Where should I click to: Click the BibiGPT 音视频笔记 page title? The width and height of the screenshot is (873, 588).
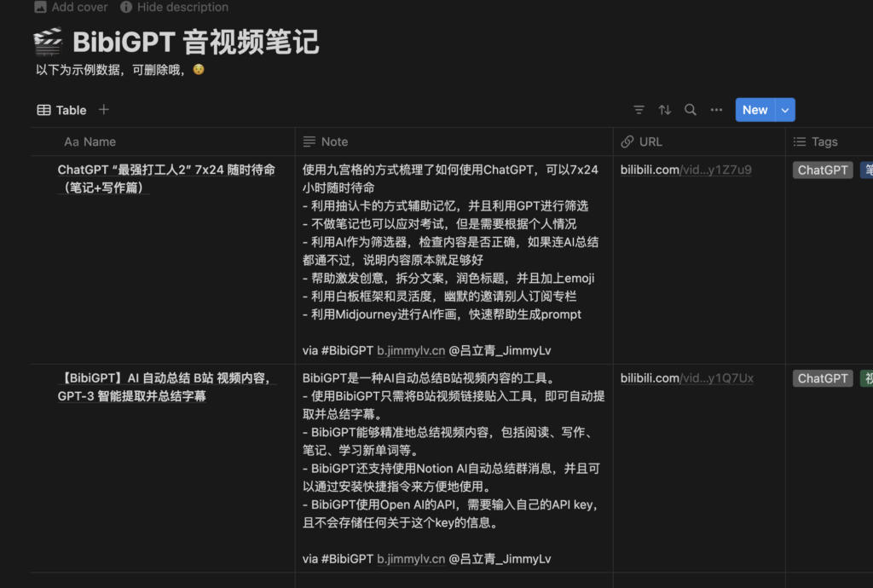(x=195, y=42)
